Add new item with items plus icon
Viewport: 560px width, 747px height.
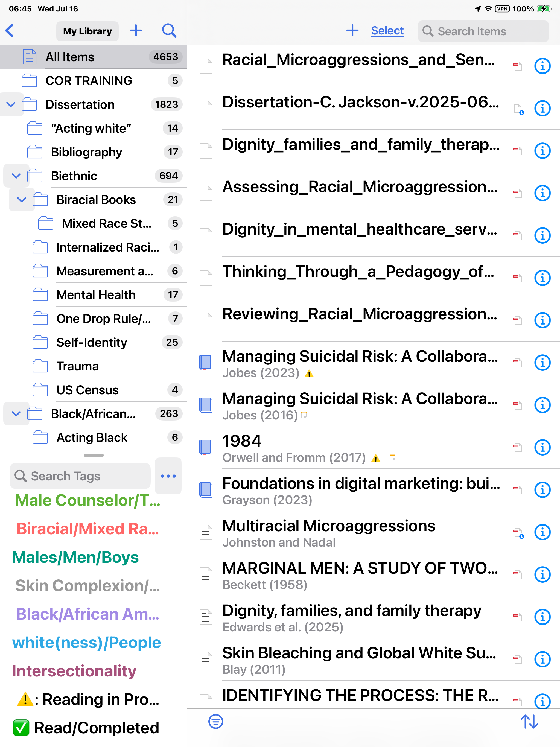click(x=352, y=31)
